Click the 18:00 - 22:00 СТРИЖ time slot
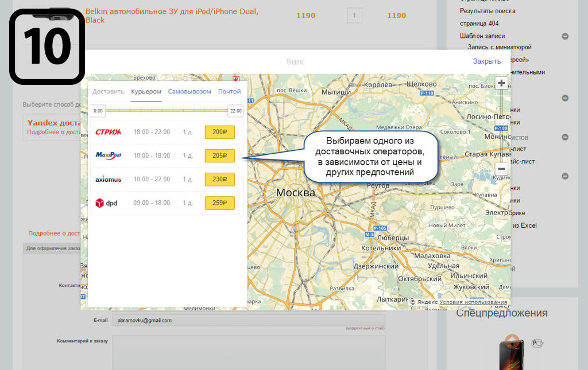This screenshot has width=588, height=370. (x=152, y=132)
